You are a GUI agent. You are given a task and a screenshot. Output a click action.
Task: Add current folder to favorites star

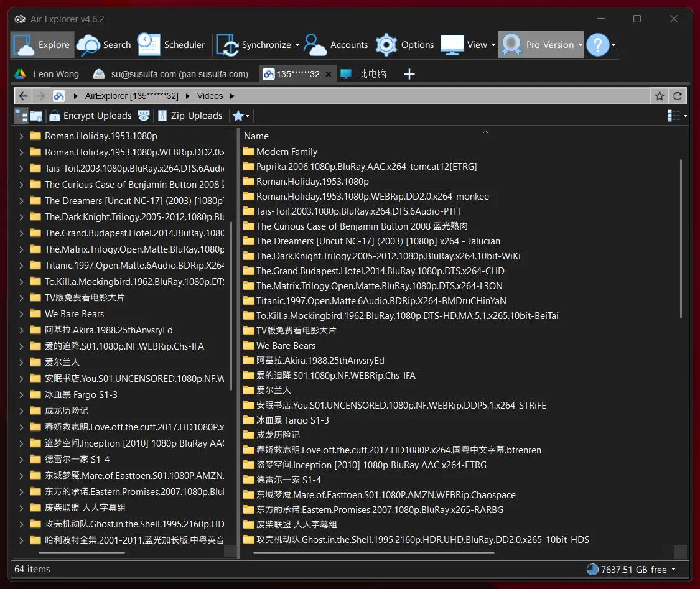(x=660, y=96)
